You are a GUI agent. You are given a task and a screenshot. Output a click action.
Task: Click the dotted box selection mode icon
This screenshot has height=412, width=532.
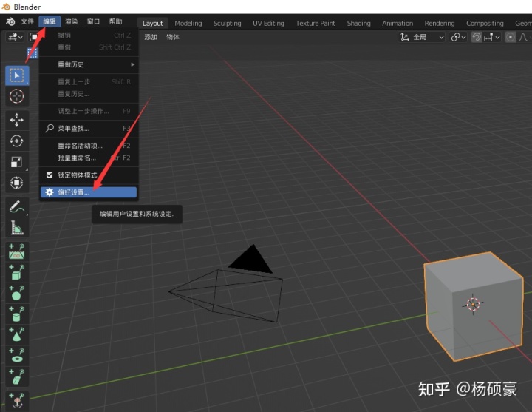(x=33, y=53)
